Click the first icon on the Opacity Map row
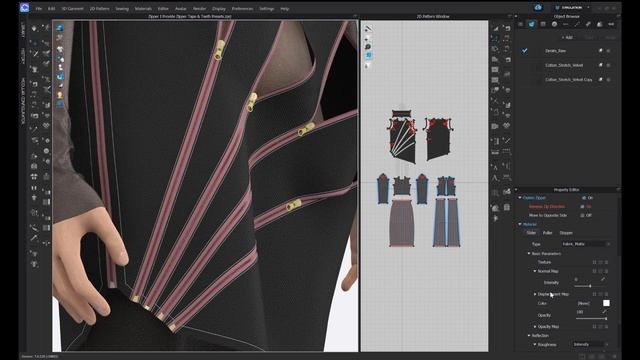This screenshot has width=640, height=360. [594, 327]
